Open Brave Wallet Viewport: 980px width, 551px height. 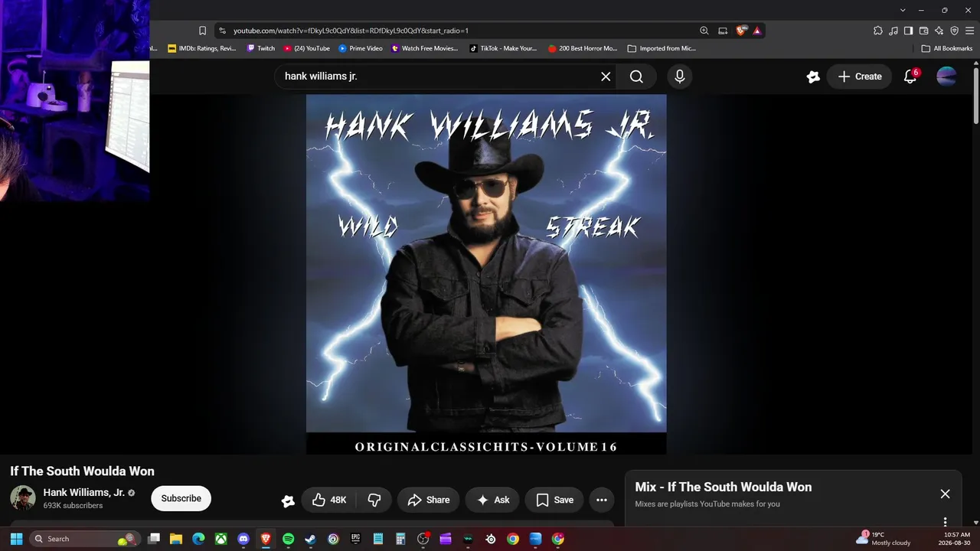(x=923, y=31)
